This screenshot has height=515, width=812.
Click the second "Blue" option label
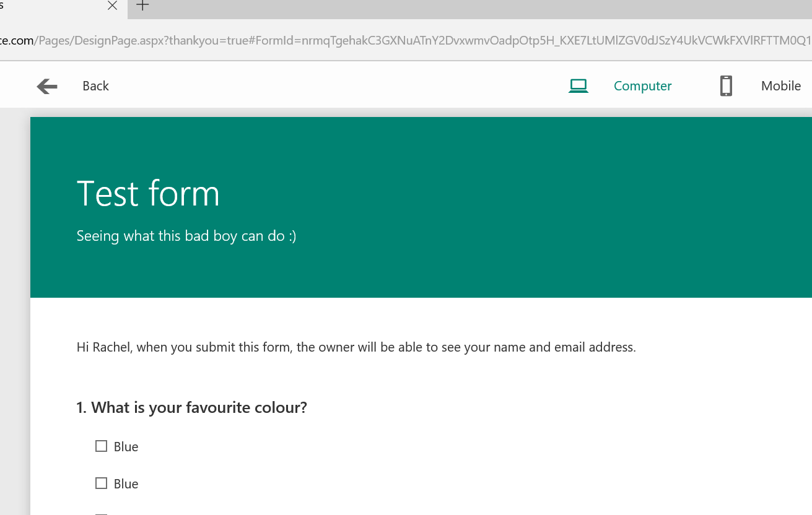126,484
